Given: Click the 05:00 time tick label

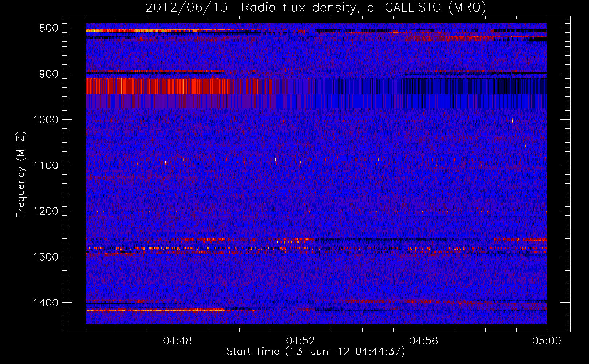Looking at the screenshot, I should coord(547,341).
